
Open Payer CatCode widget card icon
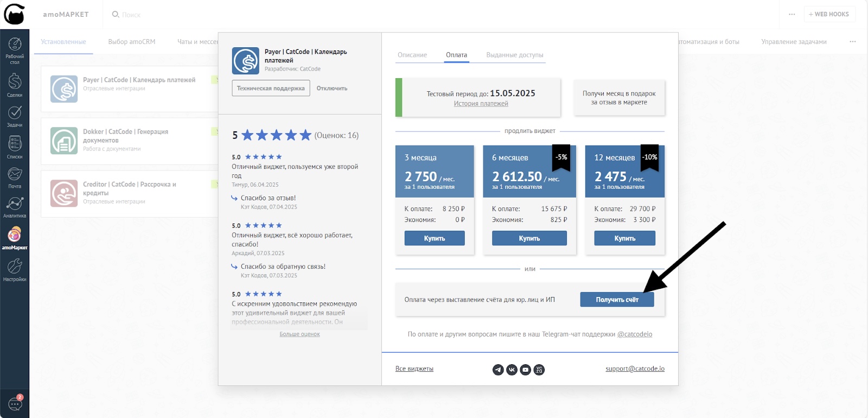click(x=64, y=89)
